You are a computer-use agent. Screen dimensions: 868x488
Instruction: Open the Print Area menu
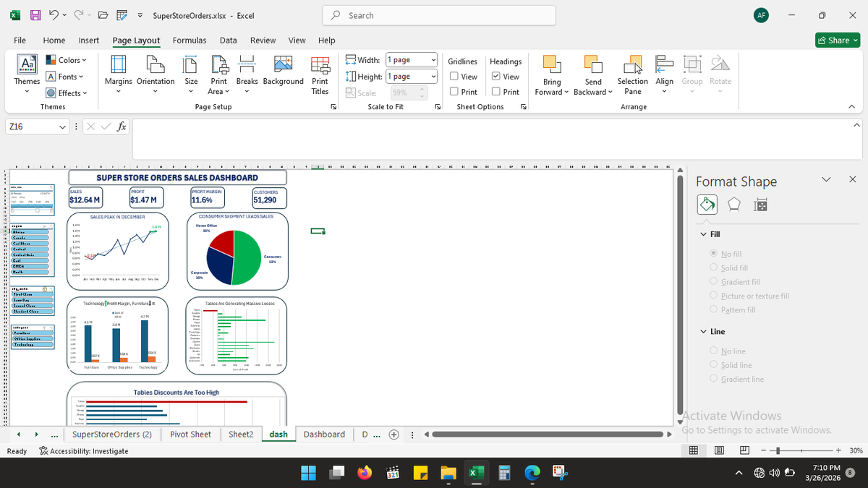coord(218,76)
